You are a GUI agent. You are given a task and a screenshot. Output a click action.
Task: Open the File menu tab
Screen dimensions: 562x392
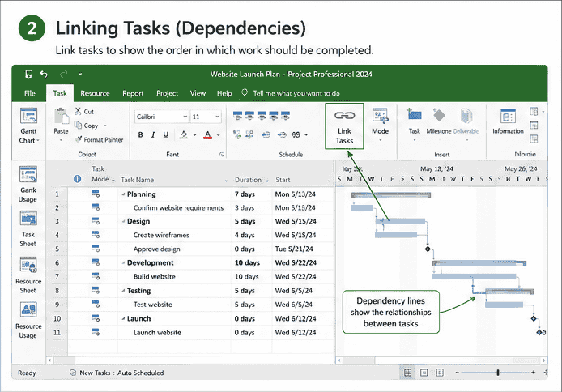click(30, 93)
